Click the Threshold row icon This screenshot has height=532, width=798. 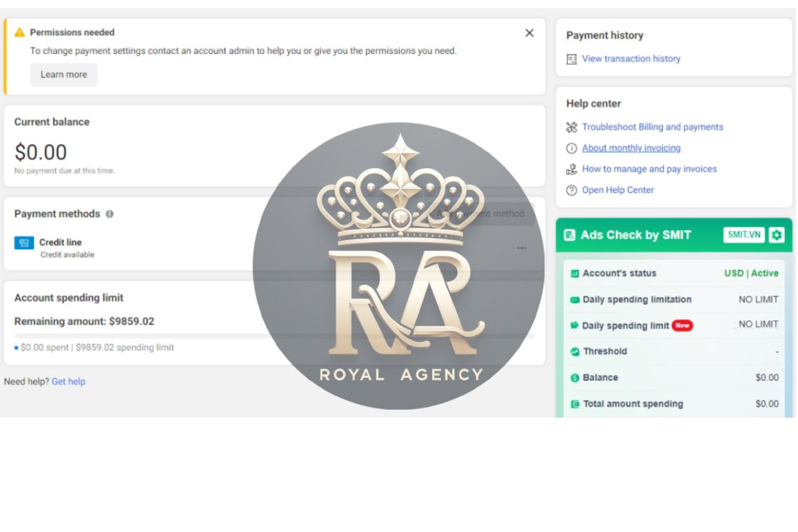(575, 351)
